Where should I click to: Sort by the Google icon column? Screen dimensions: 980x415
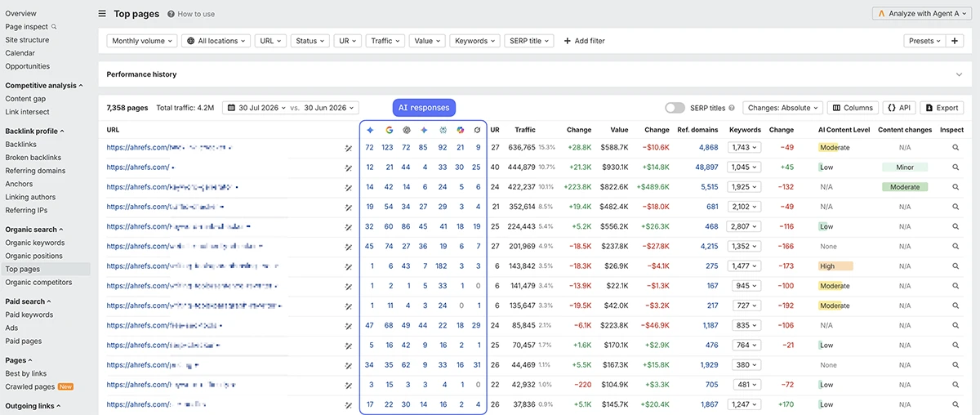coord(388,130)
